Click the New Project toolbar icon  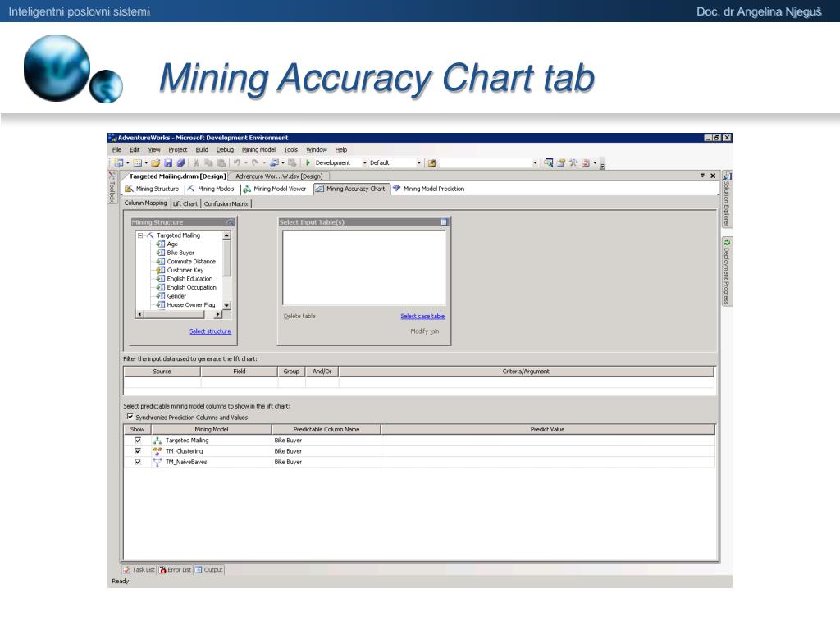(x=119, y=163)
